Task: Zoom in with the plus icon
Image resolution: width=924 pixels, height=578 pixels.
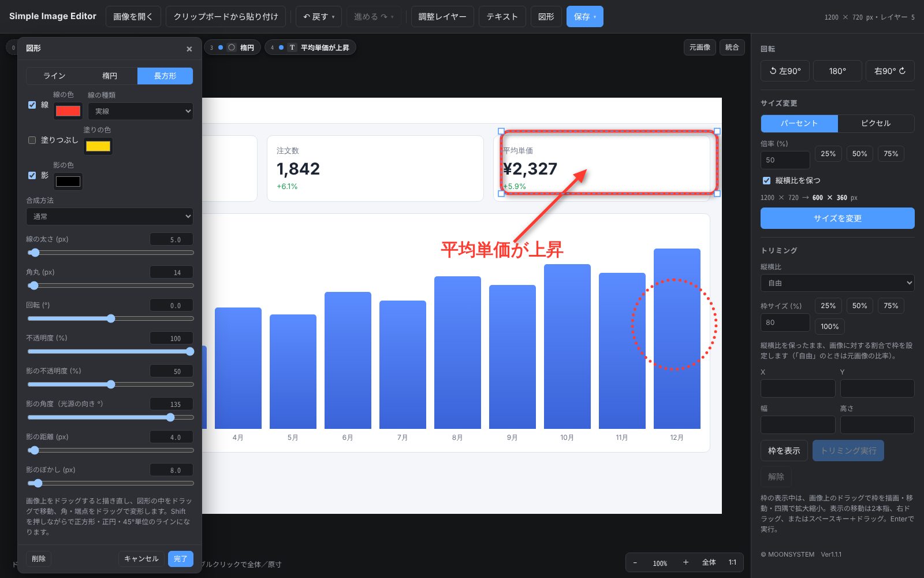Action: (x=685, y=562)
